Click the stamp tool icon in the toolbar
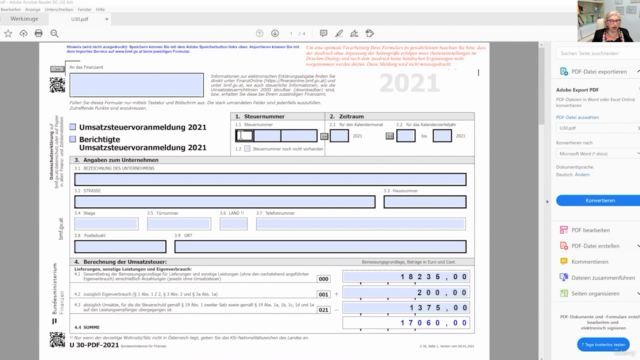Screen dimensions: 640x360 click(370, 33)
